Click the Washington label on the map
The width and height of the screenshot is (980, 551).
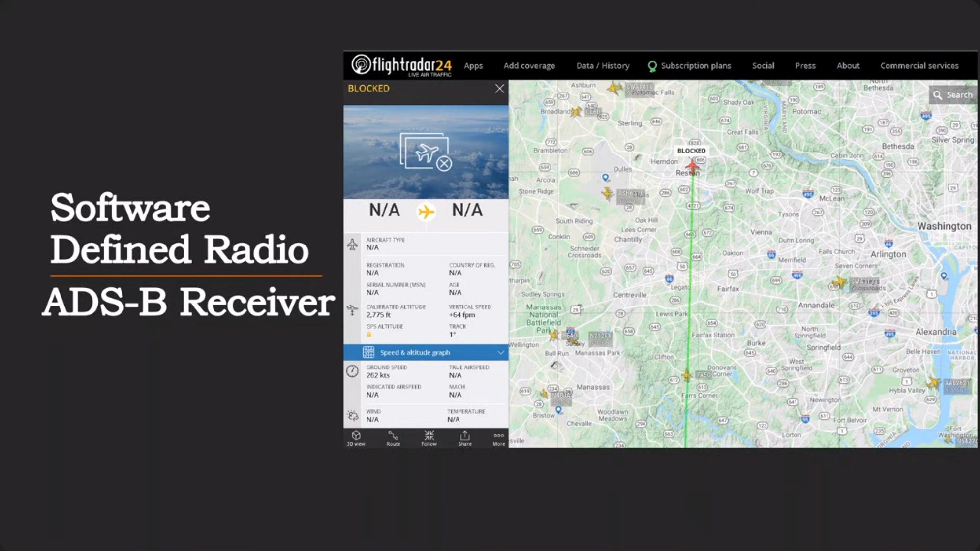coord(944,226)
